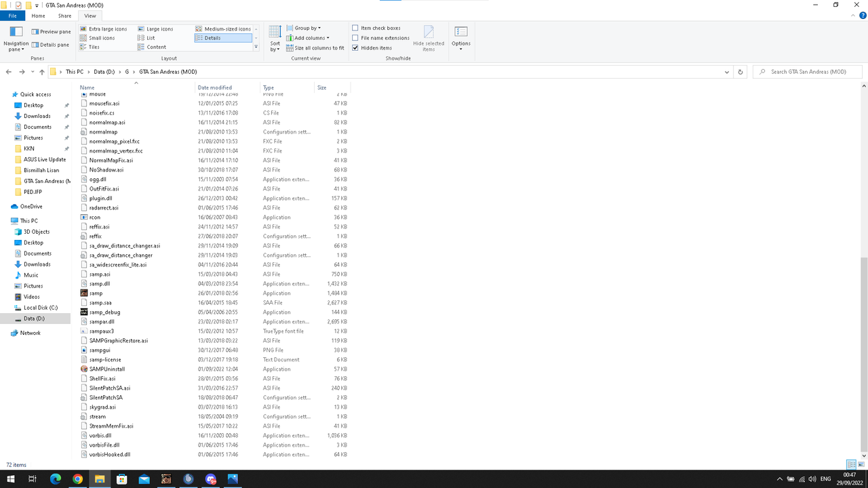Screen dimensions: 868x488
Task: Focus the Search GTA San Andreas (MOD) box
Action: tap(808, 72)
